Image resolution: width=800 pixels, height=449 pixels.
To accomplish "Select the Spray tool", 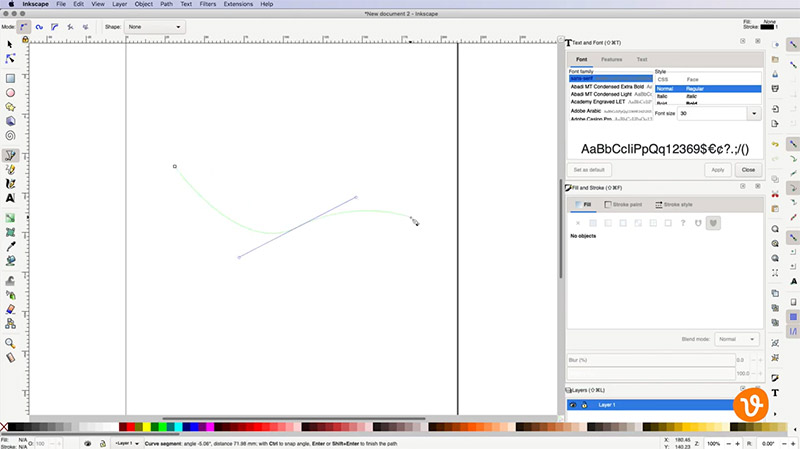I will coord(10,295).
